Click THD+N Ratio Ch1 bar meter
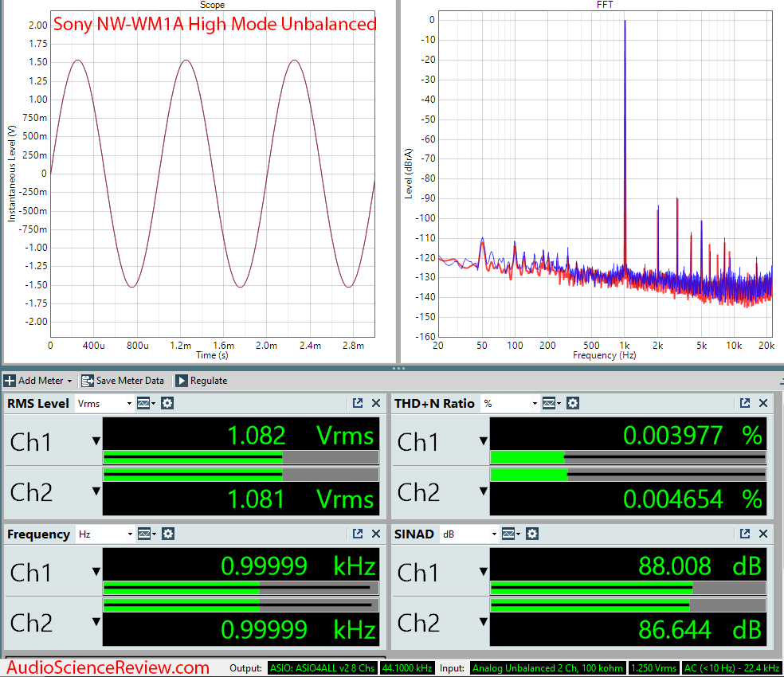The image size is (784, 677). click(628, 457)
